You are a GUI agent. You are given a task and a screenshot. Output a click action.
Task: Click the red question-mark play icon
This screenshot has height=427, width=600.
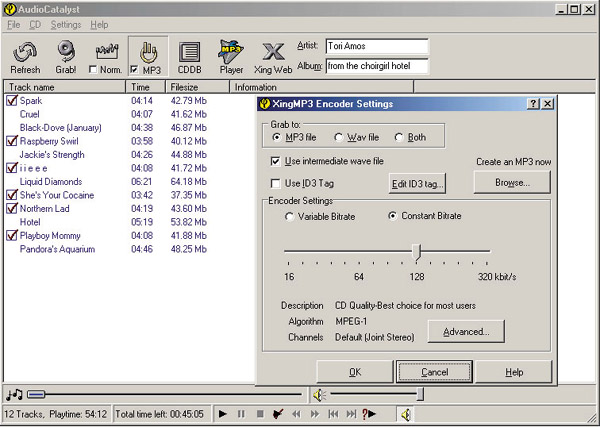pos(369,414)
